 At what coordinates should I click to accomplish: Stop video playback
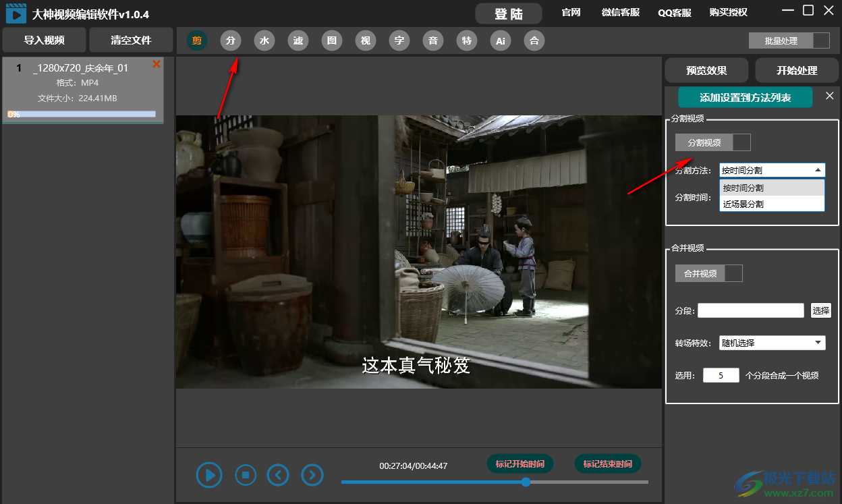point(246,475)
